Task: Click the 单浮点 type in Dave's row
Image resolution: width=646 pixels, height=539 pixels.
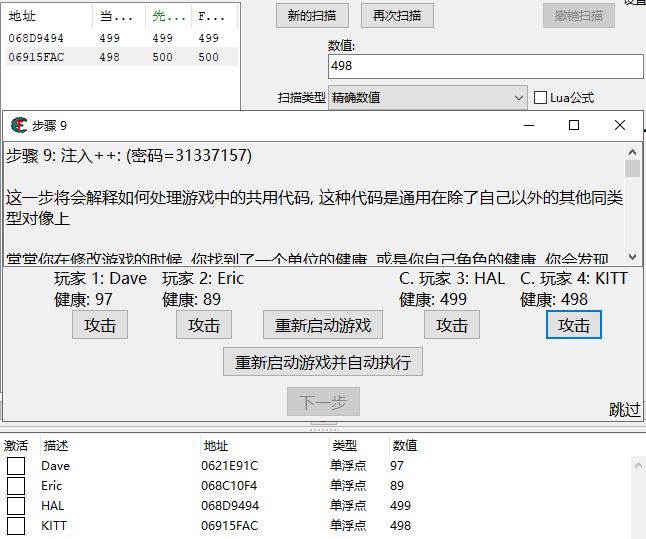Action: click(x=348, y=466)
